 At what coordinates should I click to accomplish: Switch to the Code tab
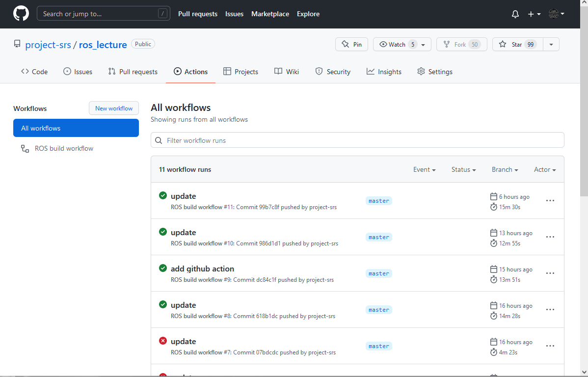34,72
